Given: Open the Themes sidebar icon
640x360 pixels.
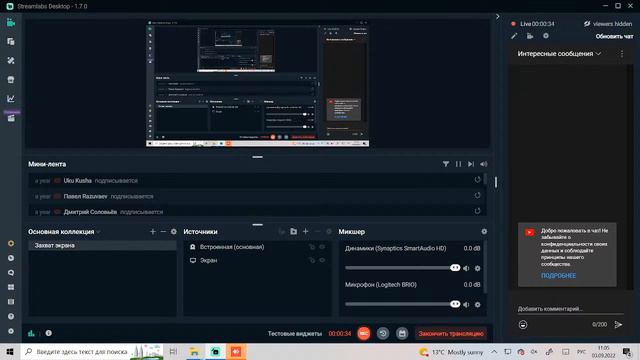Looking at the screenshot, I should 11,60.
